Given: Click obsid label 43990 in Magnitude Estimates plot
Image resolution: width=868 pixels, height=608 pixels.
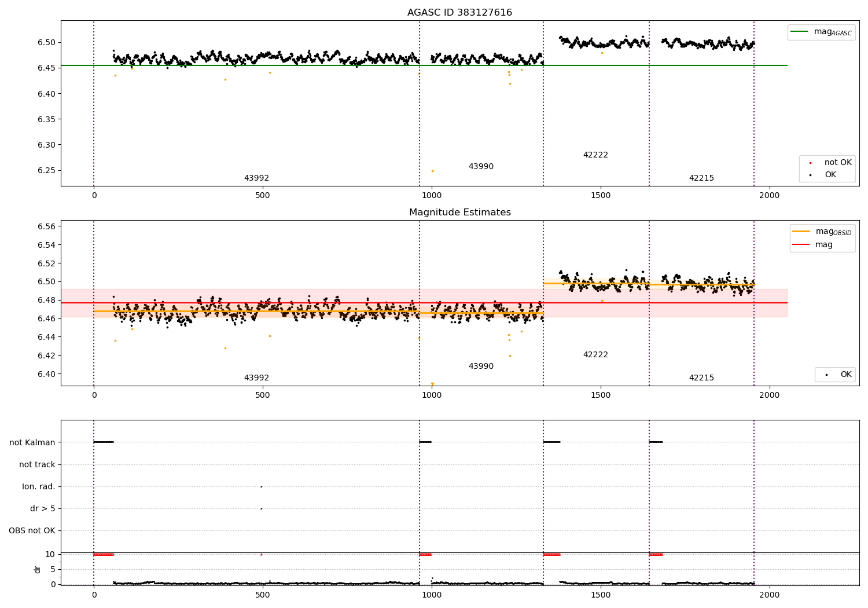Looking at the screenshot, I should pyautogui.click(x=481, y=367).
